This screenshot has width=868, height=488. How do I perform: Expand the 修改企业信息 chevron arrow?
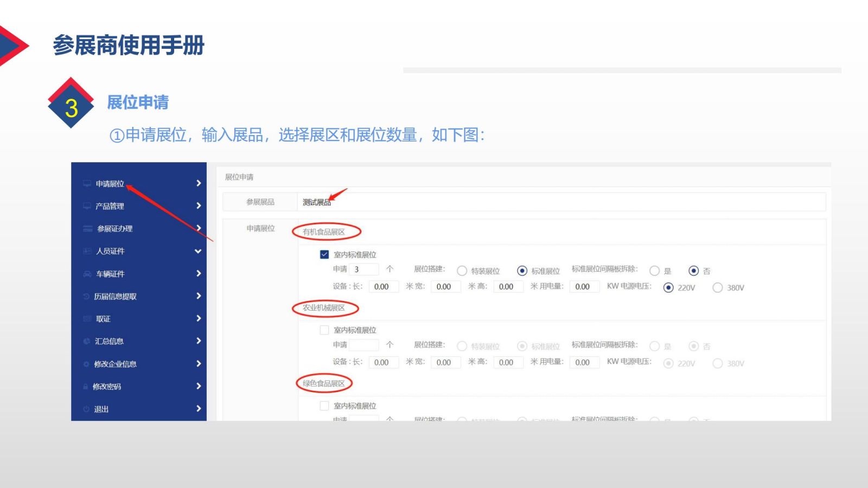tap(199, 364)
